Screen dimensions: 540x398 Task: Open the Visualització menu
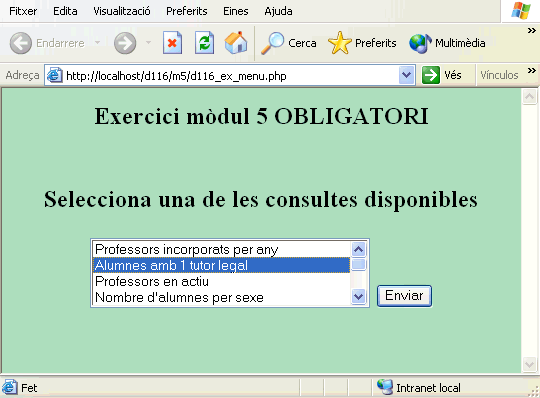point(122,11)
